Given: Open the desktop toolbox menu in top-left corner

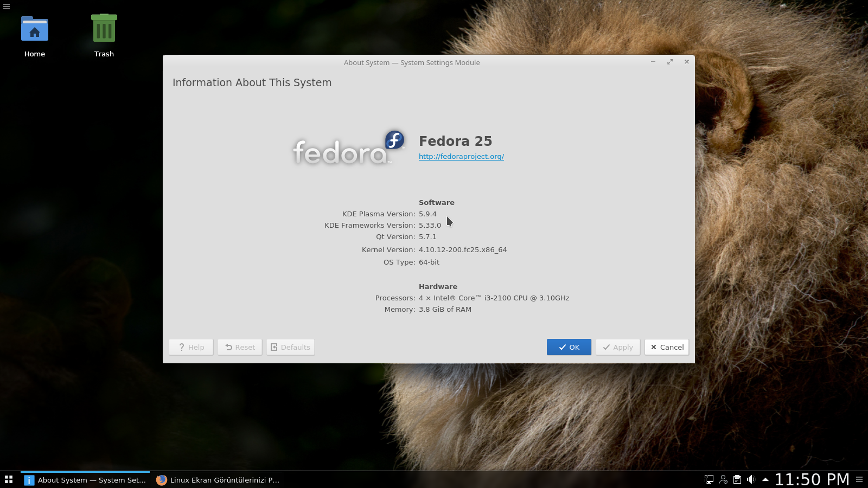Looking at the screenshot, I should pyautogui.click(x=7, y=7).
